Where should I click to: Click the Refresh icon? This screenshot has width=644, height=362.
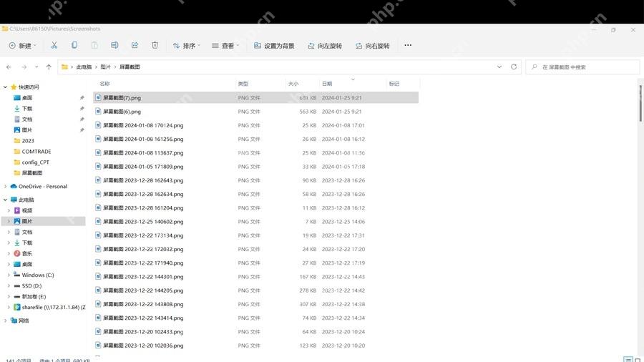click(514, 67)
